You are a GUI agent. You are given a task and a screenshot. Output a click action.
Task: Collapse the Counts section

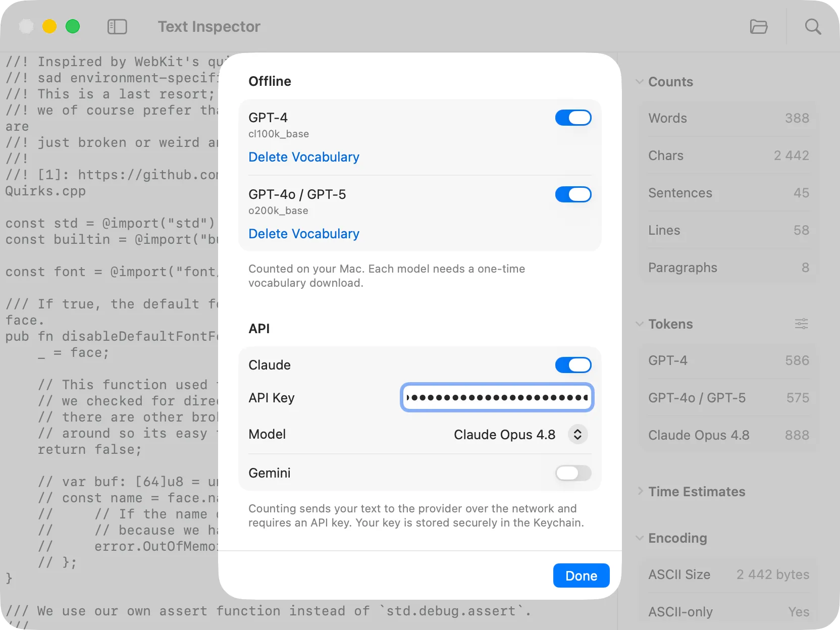[x=640, y=82]
